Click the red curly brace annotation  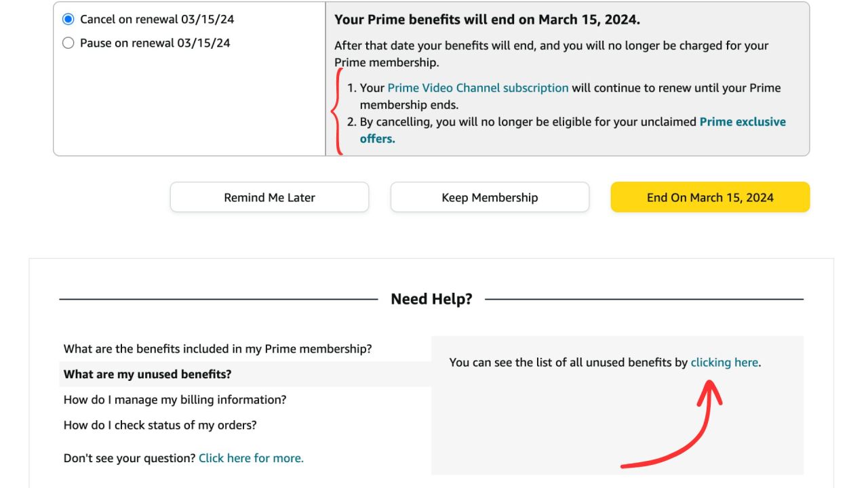[x=336, y=112]
